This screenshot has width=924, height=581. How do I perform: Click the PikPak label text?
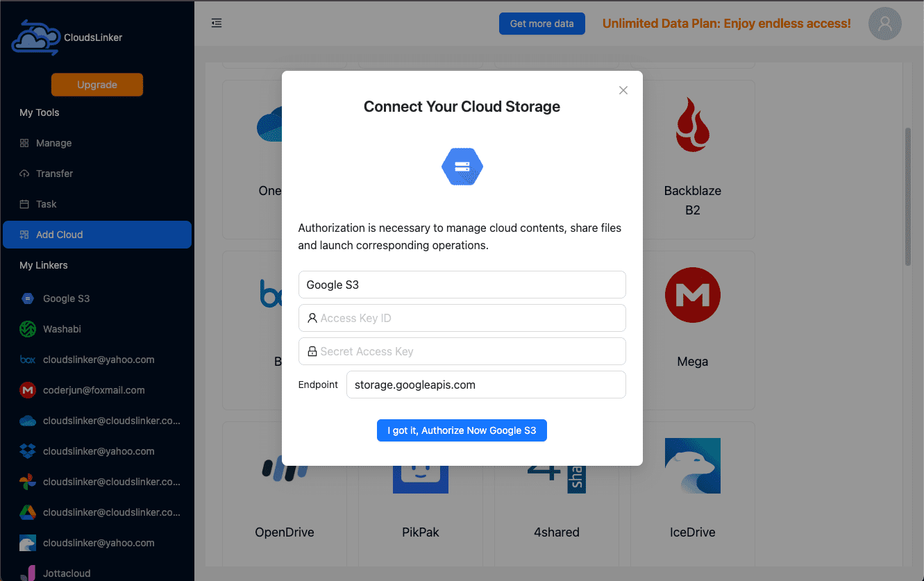pyautogui.click(x=421, y=532)
